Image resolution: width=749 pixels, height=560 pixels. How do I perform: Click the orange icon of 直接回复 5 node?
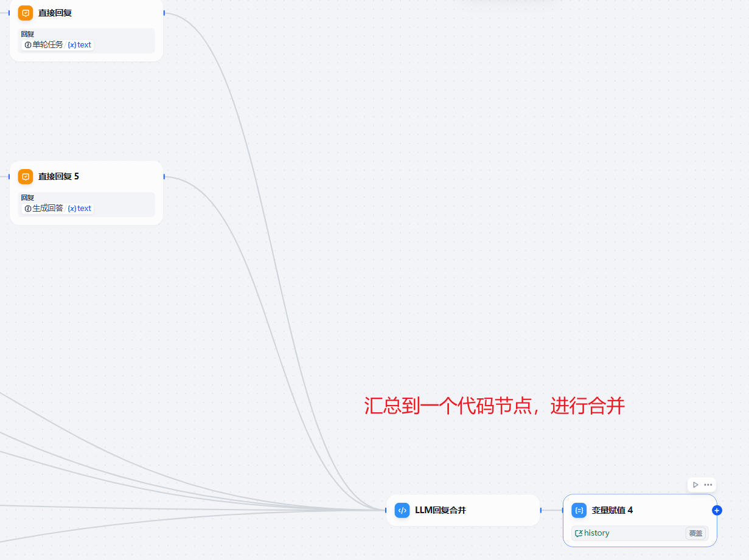(x=26, y=176)
